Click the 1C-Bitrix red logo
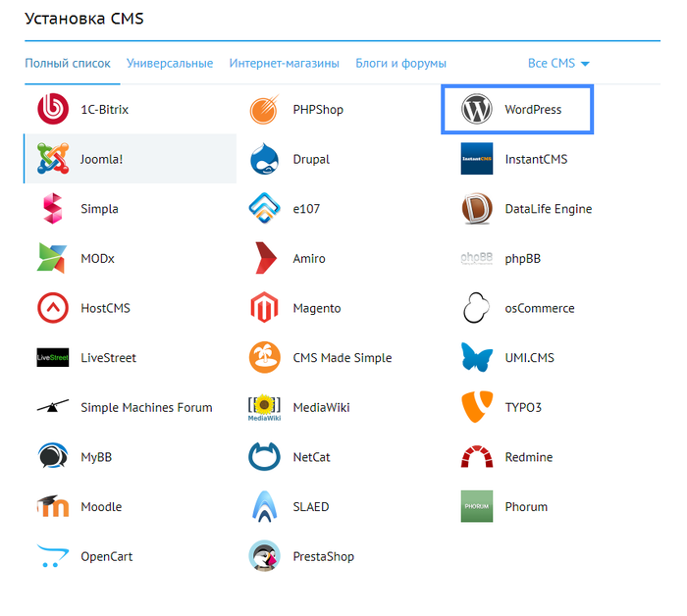Viewport: 687px width, 616px height. coord(53,110)
